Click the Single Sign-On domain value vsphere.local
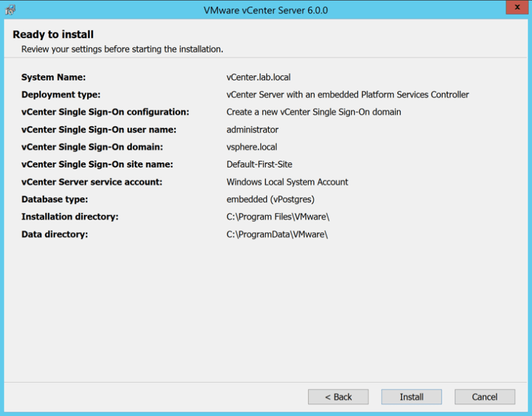 (251, 146)
